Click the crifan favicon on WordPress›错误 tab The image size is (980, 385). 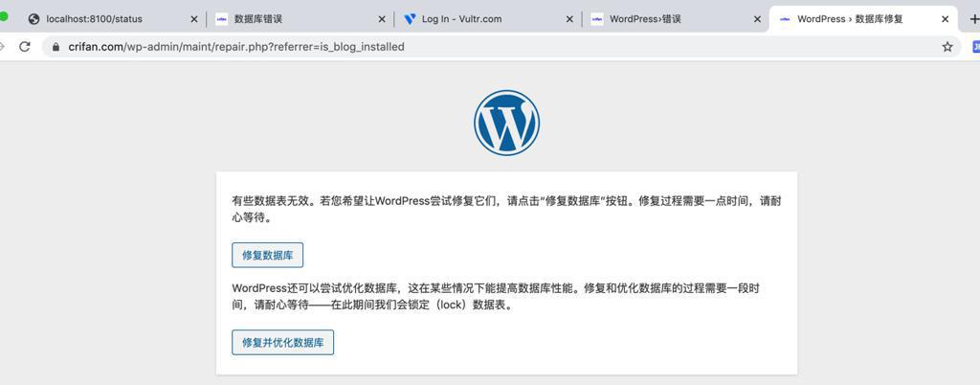tap(597, 19)
